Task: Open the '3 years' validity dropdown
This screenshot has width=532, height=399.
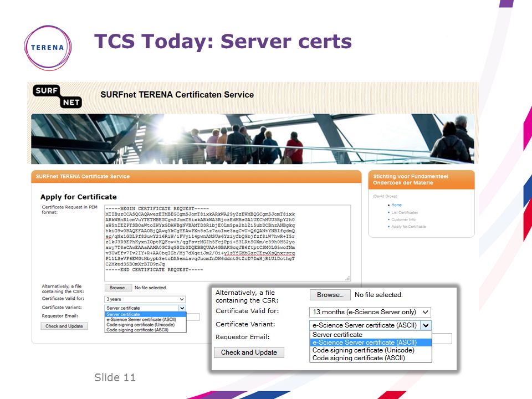Action: pyautogui.click(x=145, y=299)
